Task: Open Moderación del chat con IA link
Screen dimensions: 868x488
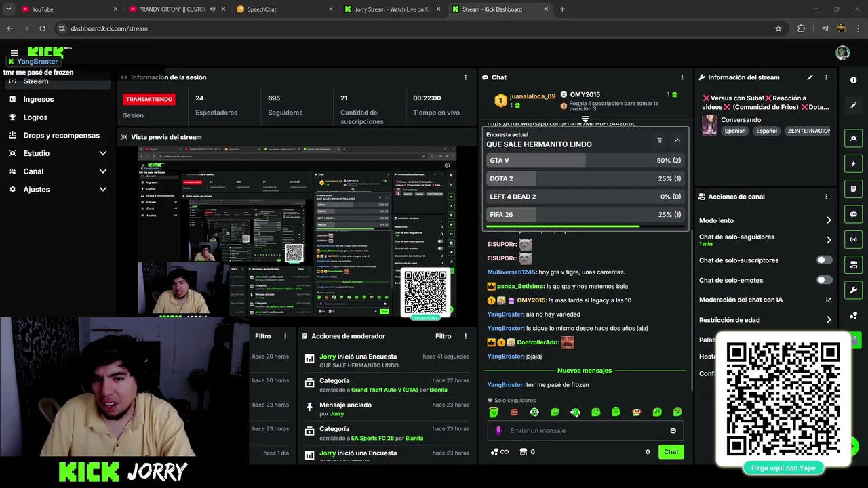Action: (x=766, y=300)
